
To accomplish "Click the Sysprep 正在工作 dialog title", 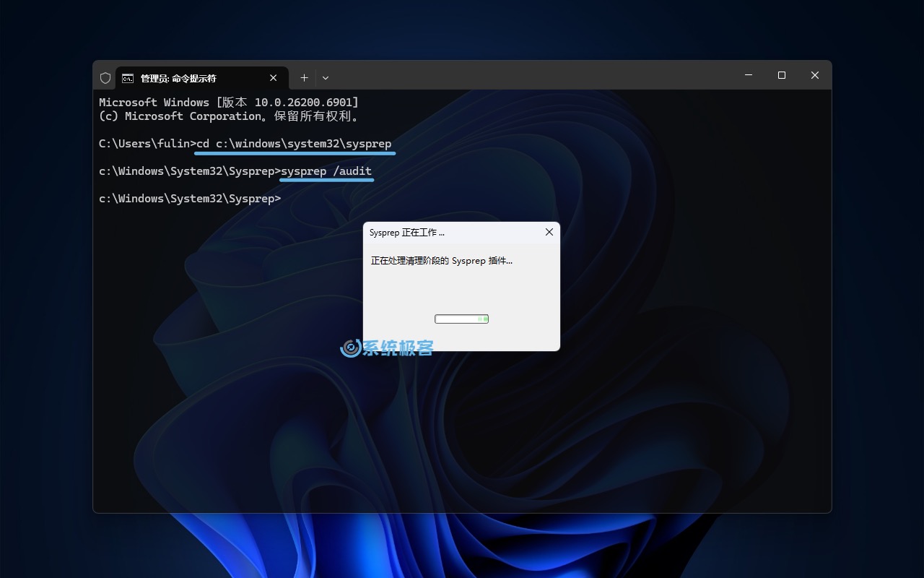I will pyautogui.click(x=407, y=233).
